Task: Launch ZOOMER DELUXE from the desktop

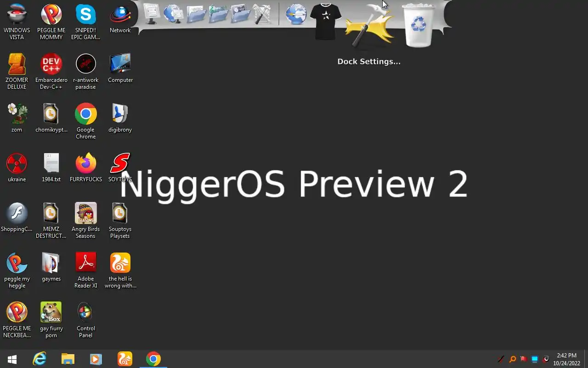Action: (x=17, y=71)
